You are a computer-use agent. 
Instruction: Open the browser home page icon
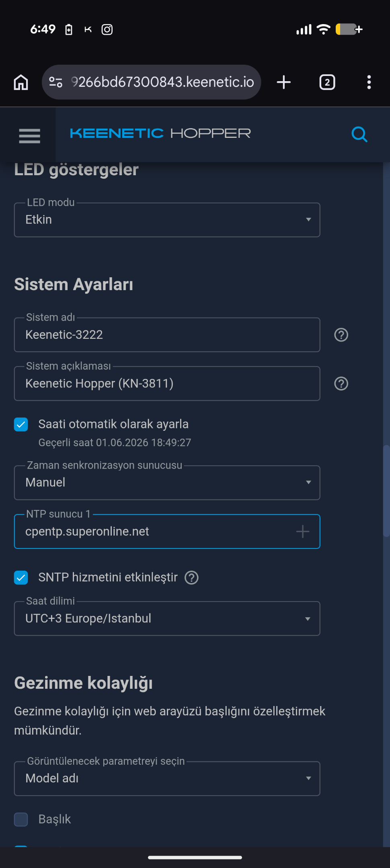pyautogui.click(x=21, y=82)
